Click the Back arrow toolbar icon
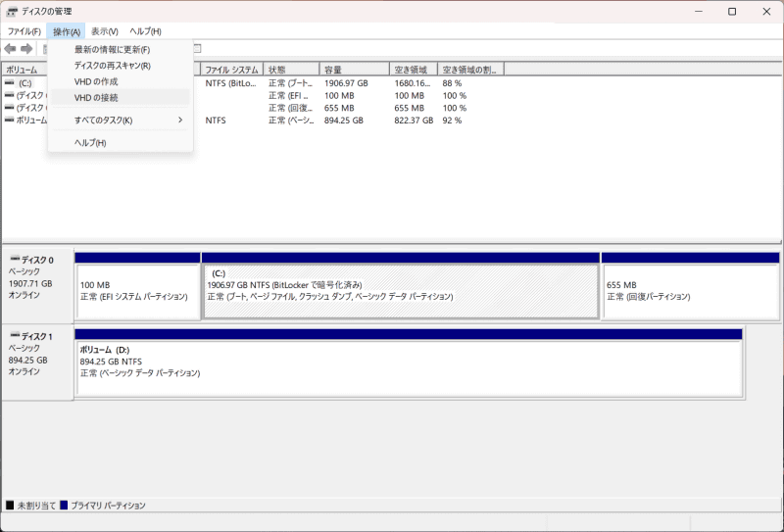This screenshot has width=784, height=532. tap(10, 49)
